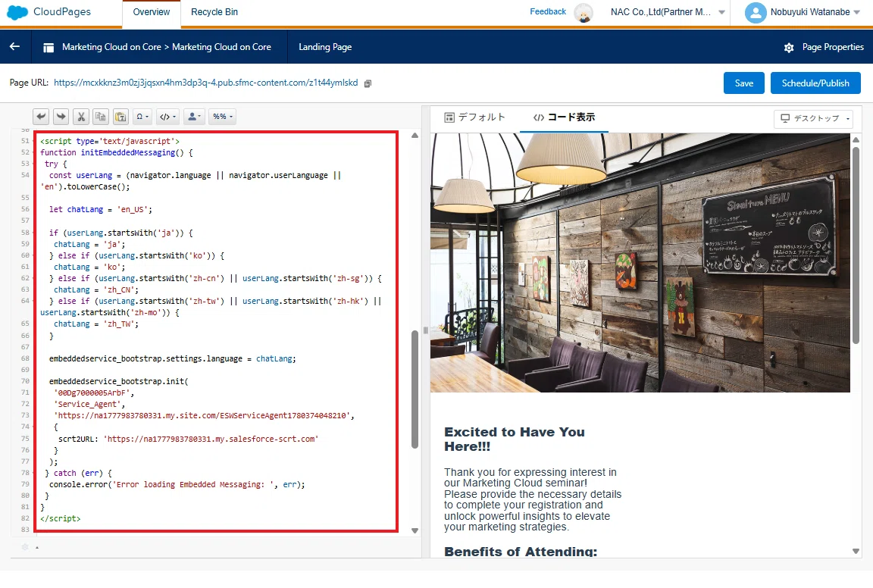
Task: Click the 'Page URL:' label
Action: point(29,83)
